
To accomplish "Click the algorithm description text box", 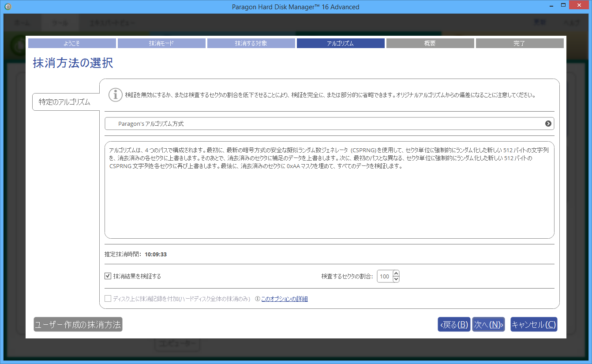I will point(329,190).
